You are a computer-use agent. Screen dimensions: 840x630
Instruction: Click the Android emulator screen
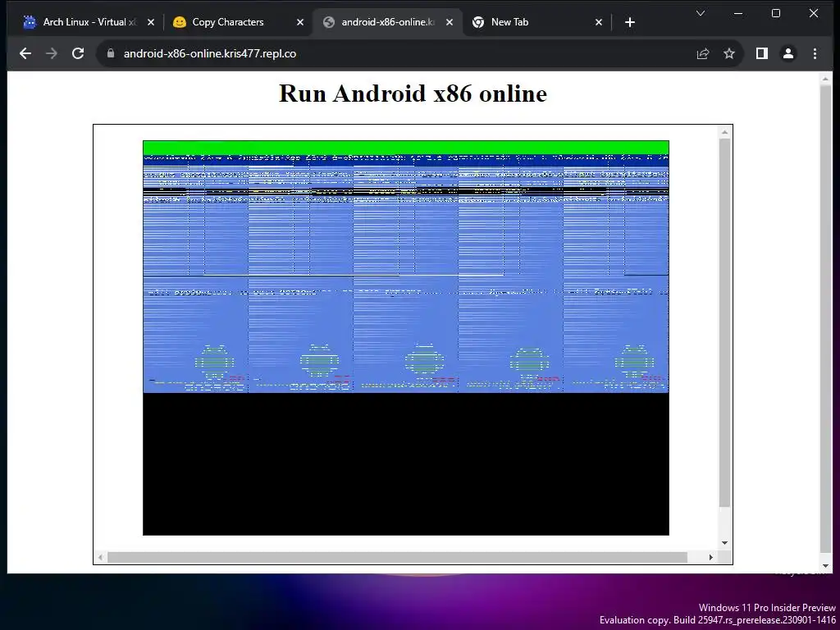[405, 337]
